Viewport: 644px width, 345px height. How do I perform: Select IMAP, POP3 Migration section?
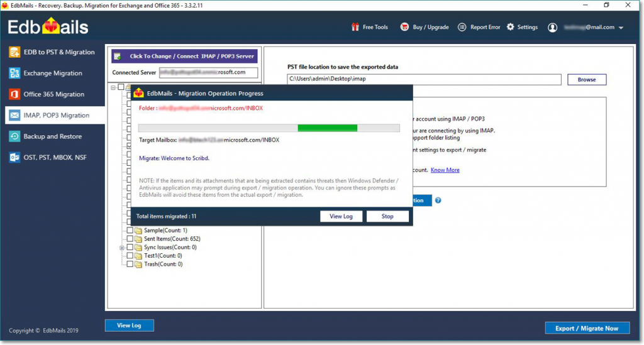[x=55, y=115]
